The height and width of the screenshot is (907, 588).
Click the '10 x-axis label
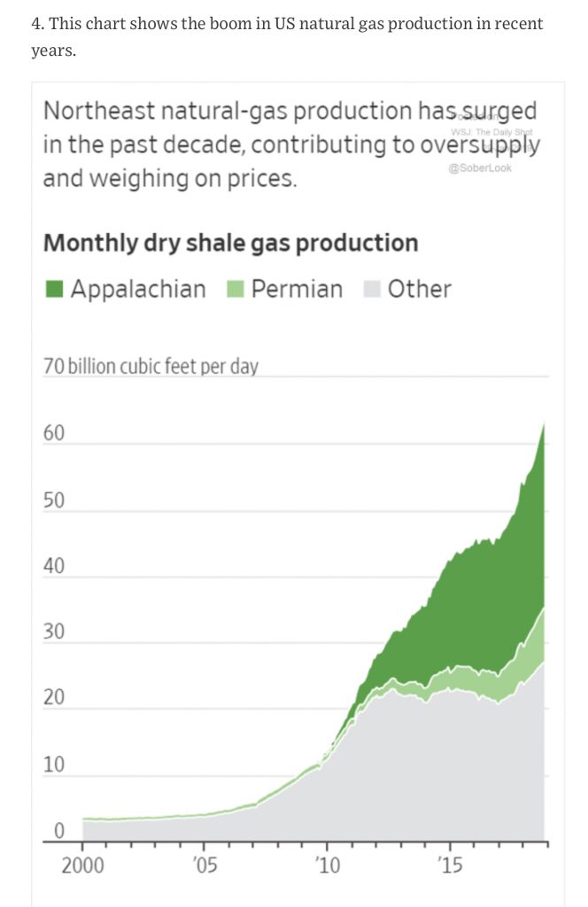pos(327,865)
